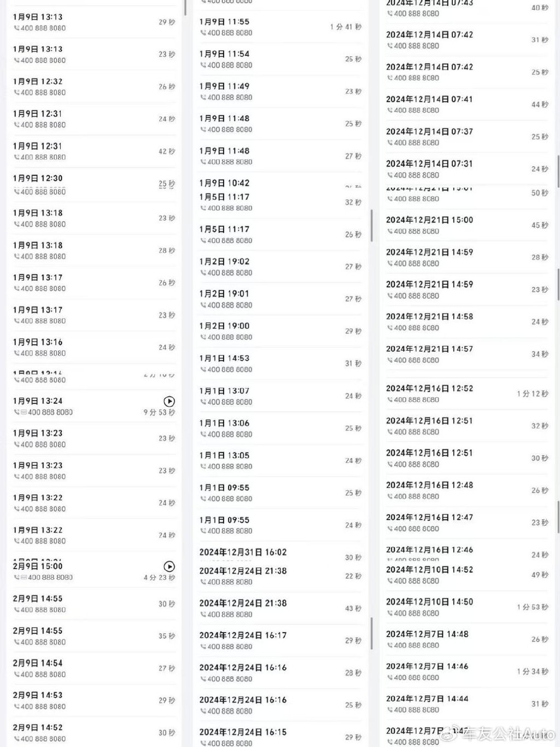560x747 pixels.
Task: Open the 2024年12月16日 12:52 call entry
Action: point(467,394)
